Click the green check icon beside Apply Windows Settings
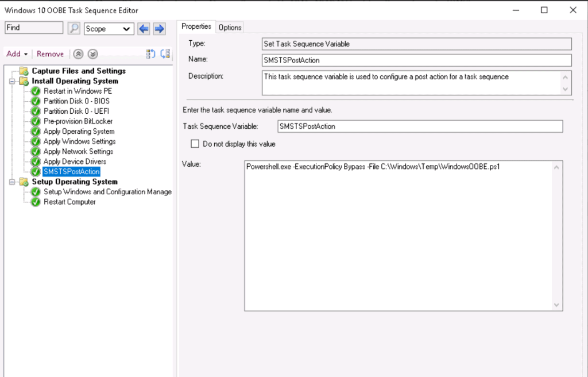Viewport: 588px width, 377px height. coord(36,141)
